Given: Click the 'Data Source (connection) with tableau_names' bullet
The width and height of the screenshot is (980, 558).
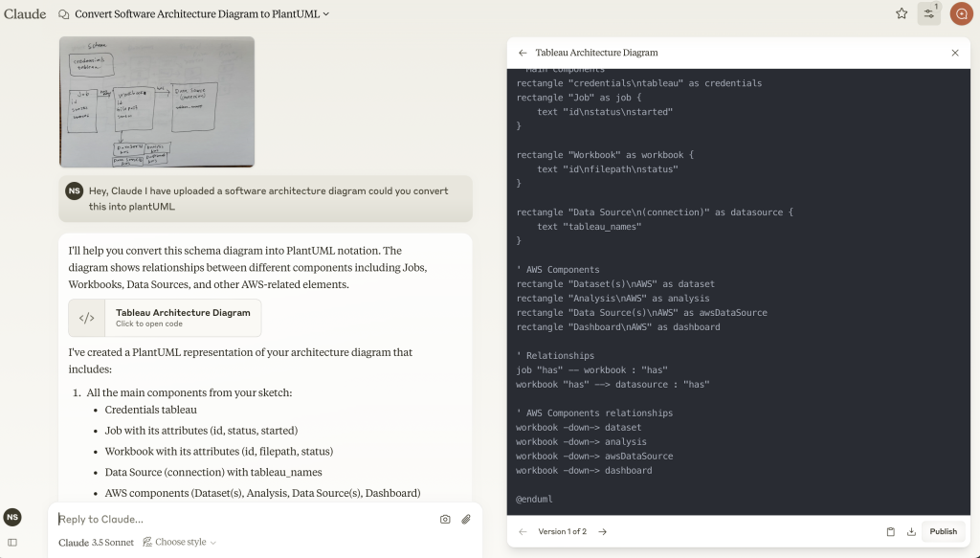Looking at the screenshot, I should [213, 473].
